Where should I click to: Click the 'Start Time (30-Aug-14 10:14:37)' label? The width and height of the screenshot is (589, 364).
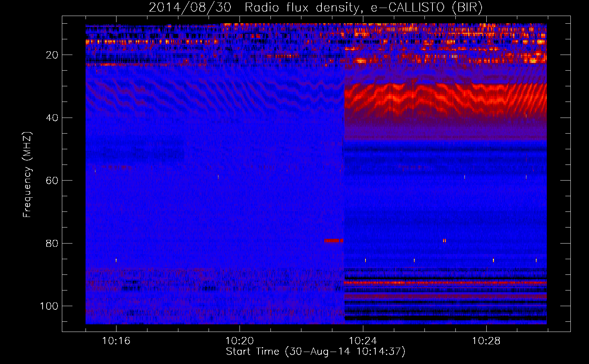[x=316, y=352]
